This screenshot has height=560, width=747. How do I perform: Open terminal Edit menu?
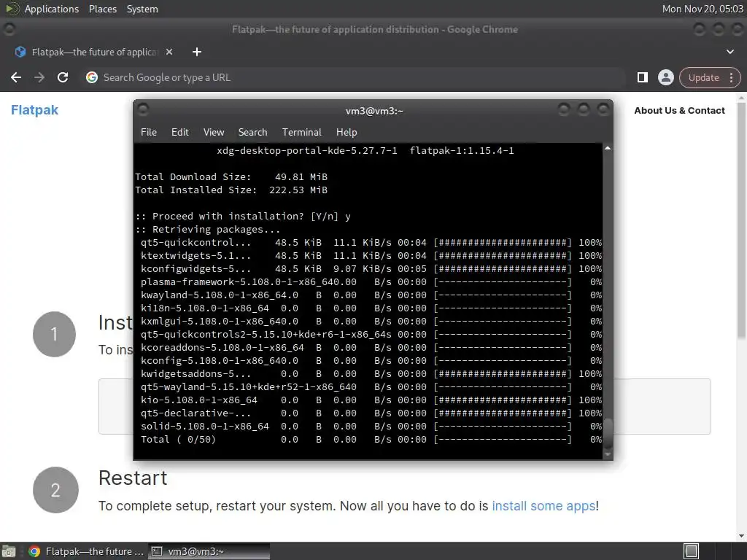180,133
